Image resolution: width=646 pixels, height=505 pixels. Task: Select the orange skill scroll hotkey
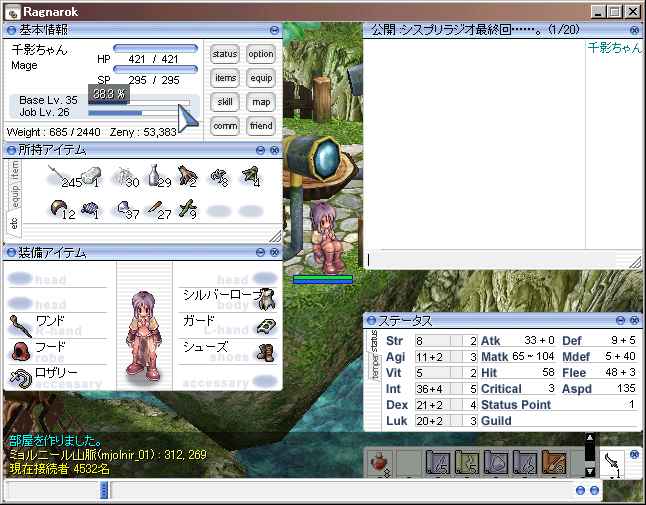click(x=554, y=462)
